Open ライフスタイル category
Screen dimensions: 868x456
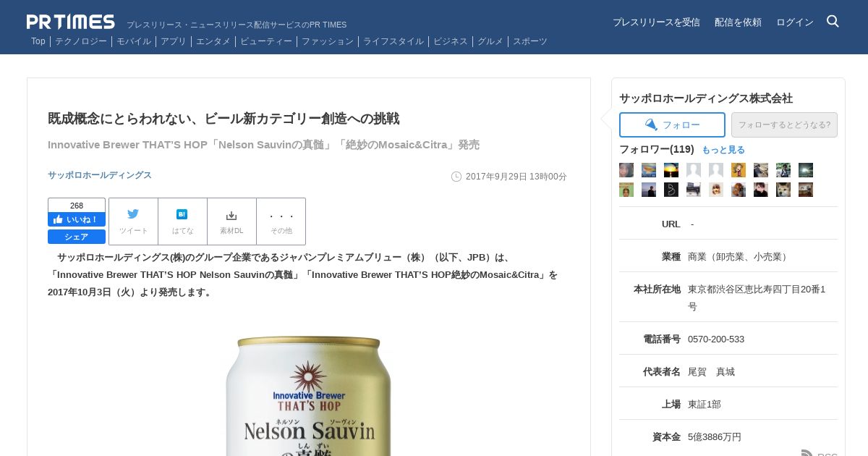coord(393,41)
